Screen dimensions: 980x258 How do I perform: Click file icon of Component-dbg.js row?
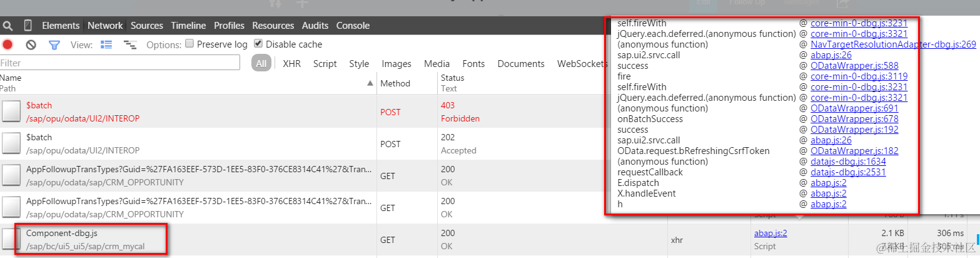coord(11,239)
